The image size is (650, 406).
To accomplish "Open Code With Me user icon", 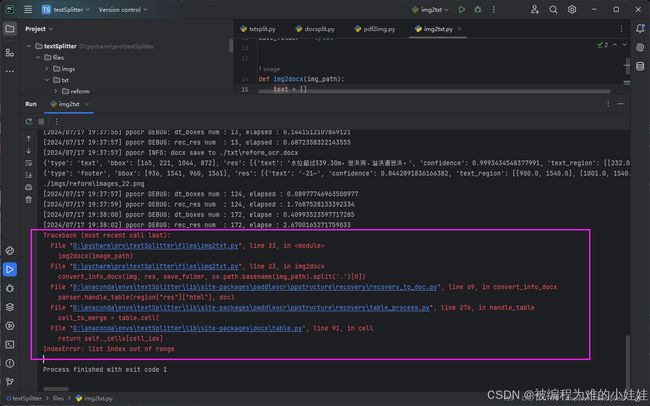I will click(535, 10).
